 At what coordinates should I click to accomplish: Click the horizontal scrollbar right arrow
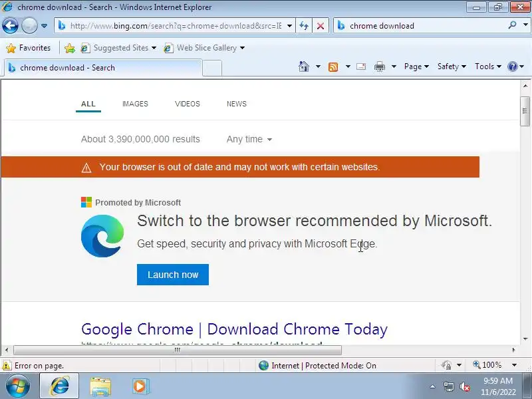pos(514,350)
